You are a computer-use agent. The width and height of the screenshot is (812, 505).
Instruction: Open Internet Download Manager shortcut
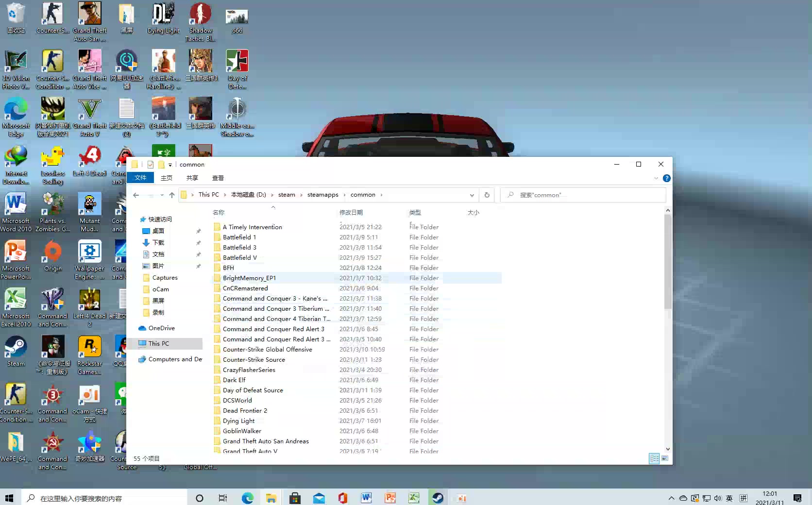coord(16,165)
